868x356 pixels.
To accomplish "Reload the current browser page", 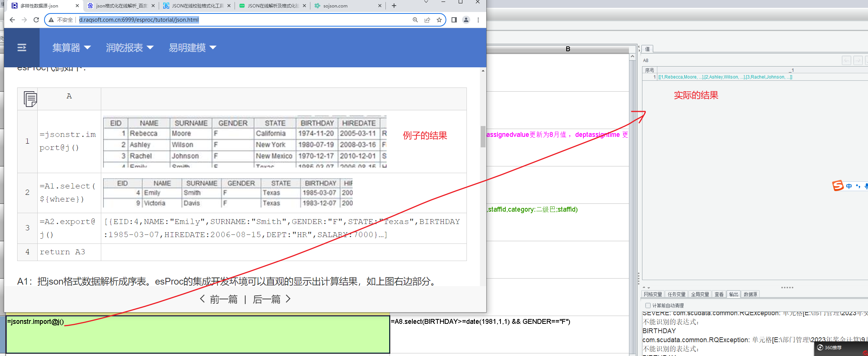I will [x=36, y=20].
